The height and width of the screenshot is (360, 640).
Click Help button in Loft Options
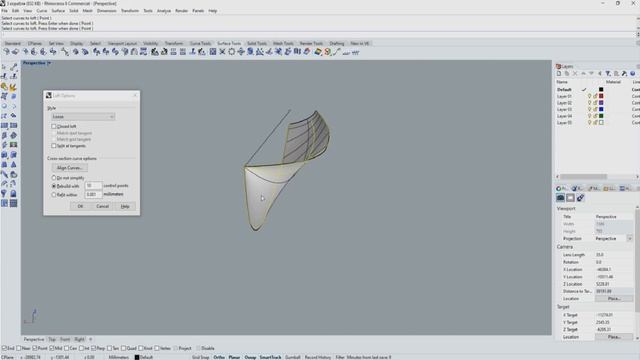click(125, 207)
